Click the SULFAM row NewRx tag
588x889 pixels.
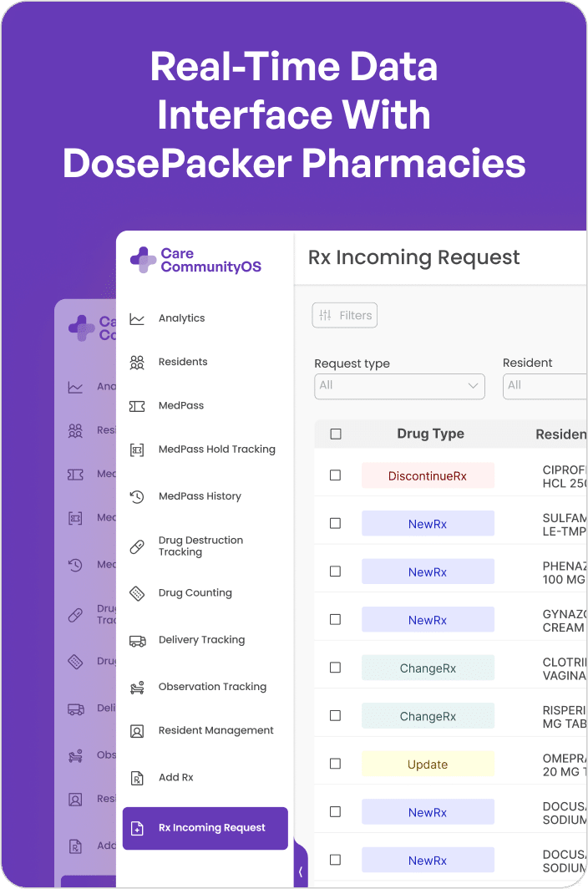click(428, 524)
